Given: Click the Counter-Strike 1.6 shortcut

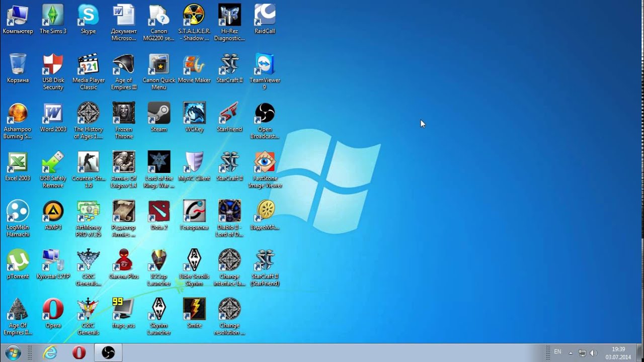Looking at the screenshot, I should tap(88, 170).
